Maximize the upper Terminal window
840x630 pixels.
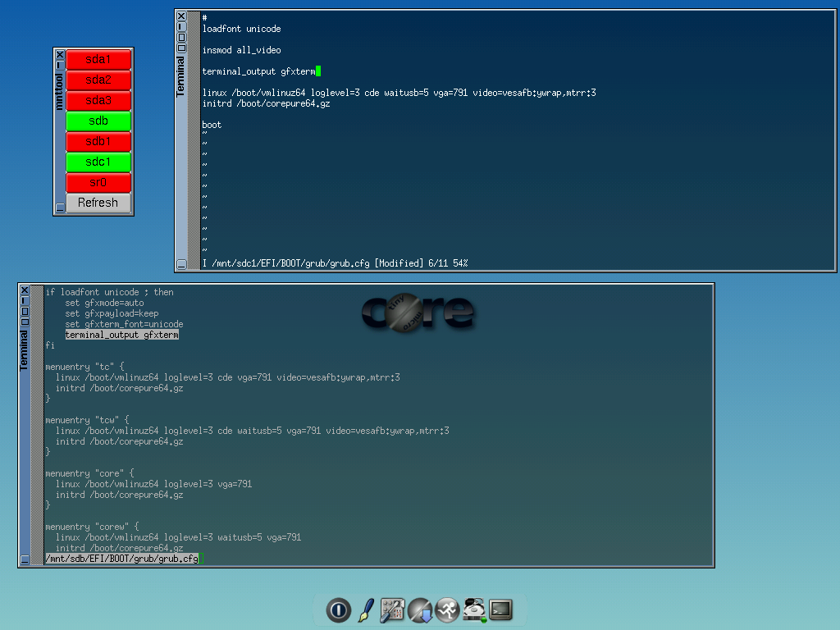click(x=181, y=38)
